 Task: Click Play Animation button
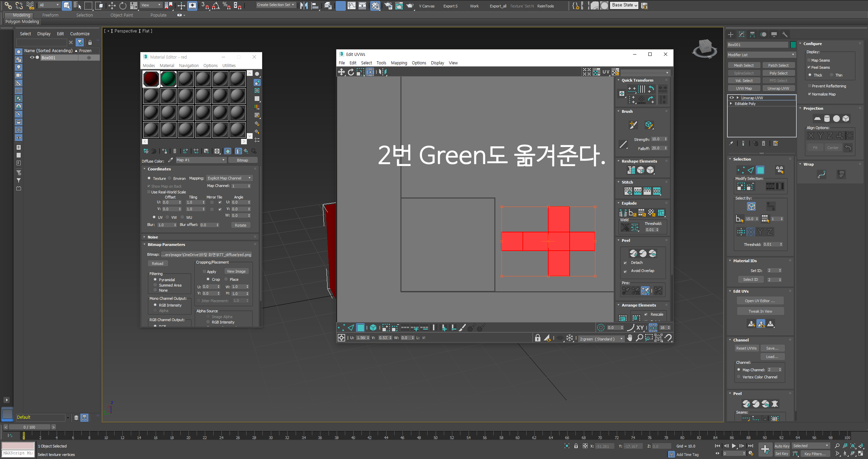pyautogui.click(x=734, y=446)
